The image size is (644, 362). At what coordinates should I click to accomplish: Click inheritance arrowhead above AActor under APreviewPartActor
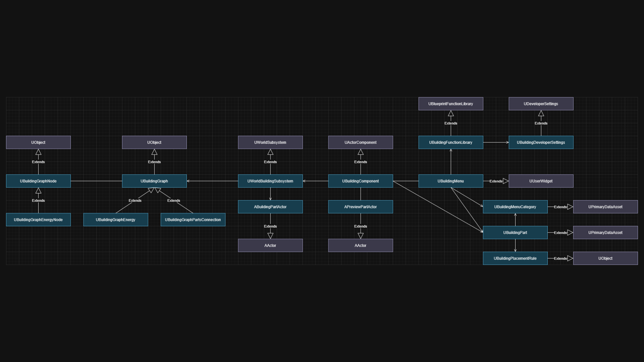pos(361,236)
